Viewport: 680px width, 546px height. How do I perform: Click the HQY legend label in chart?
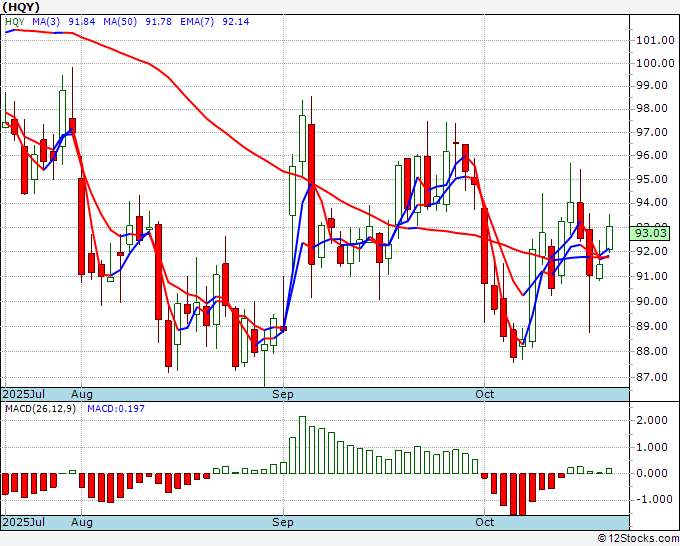15,22
